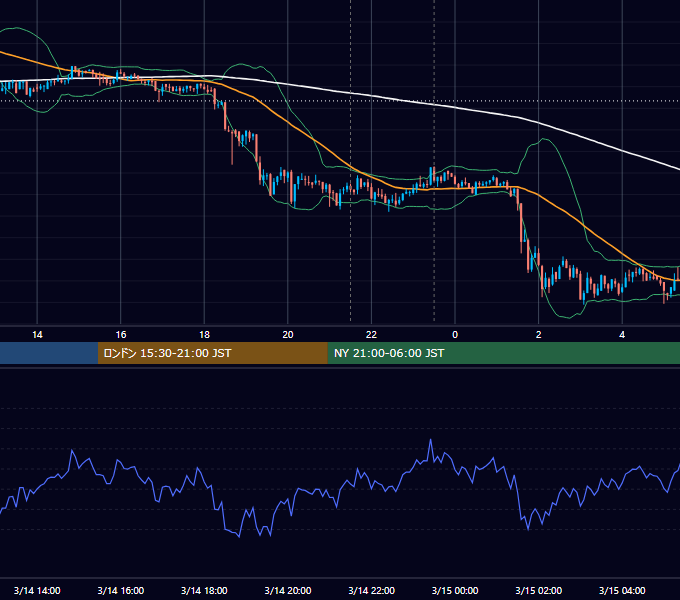
Task: Click the 3/15 00:00 date label
Action: pyautogui.click(x=455, y=590)
